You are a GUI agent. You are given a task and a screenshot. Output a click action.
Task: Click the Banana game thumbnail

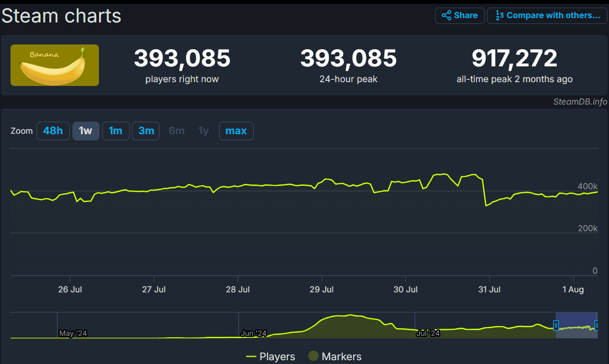(x=54, y=65)
